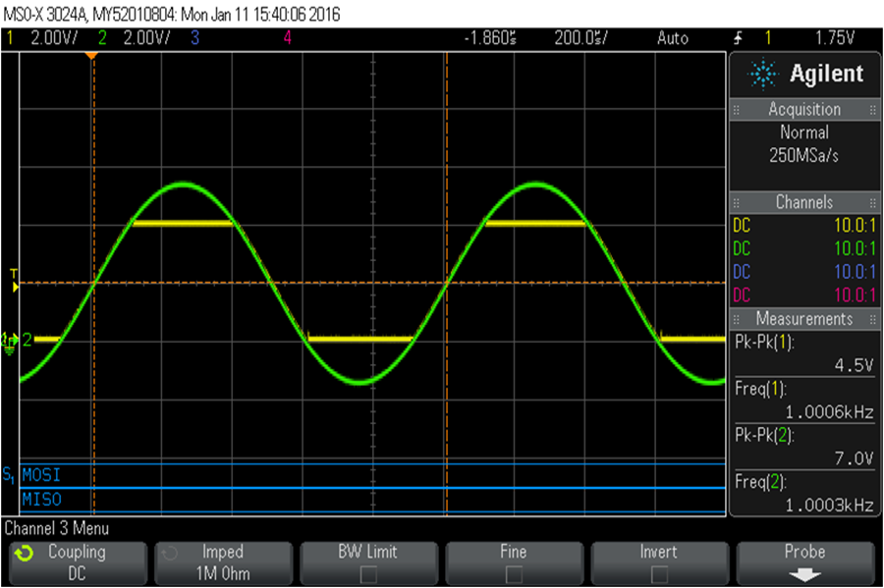Click the rising edge trigger slope icon
884x588 pixels.
tap(738, 38)
